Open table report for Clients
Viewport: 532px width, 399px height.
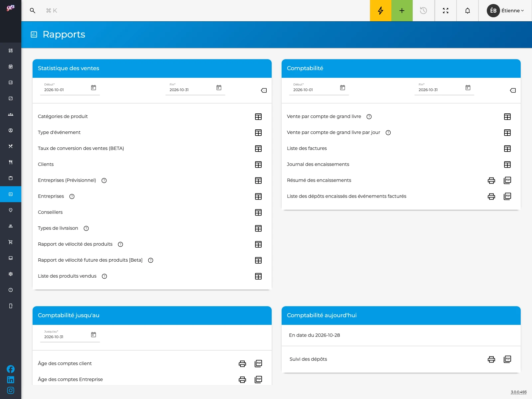click(258, 165)
